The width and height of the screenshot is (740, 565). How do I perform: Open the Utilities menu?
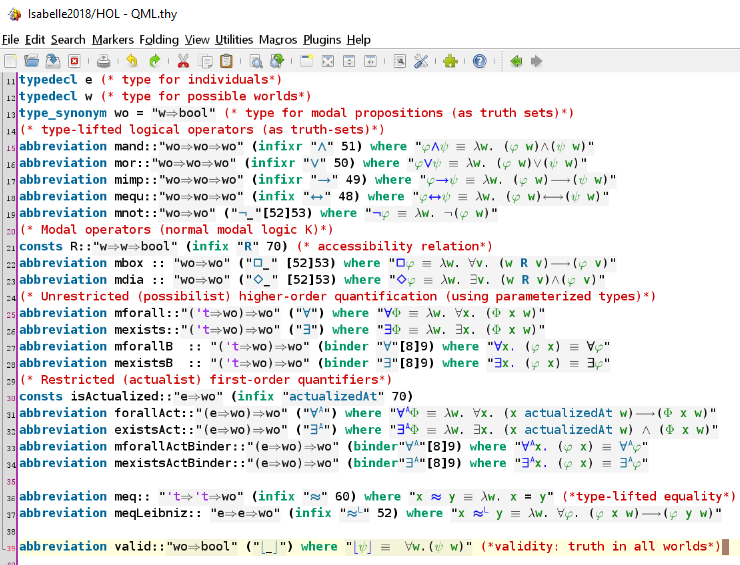pos(234,40)
